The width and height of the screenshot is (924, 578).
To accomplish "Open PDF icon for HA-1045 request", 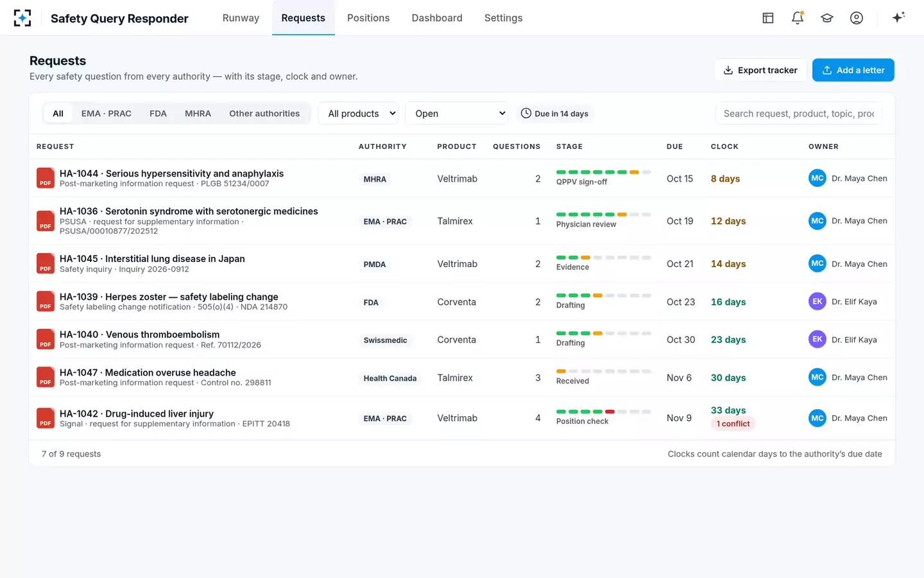I will coord(46,263).
